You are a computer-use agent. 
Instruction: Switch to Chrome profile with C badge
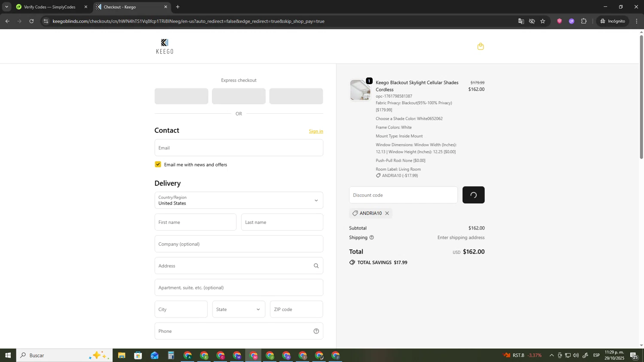click(x=220, y=356)
